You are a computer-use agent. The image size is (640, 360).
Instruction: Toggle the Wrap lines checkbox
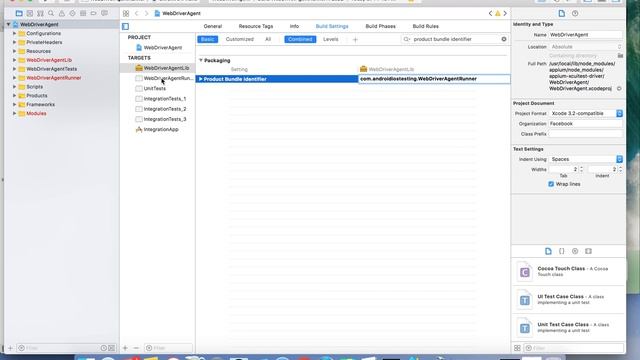551,184
